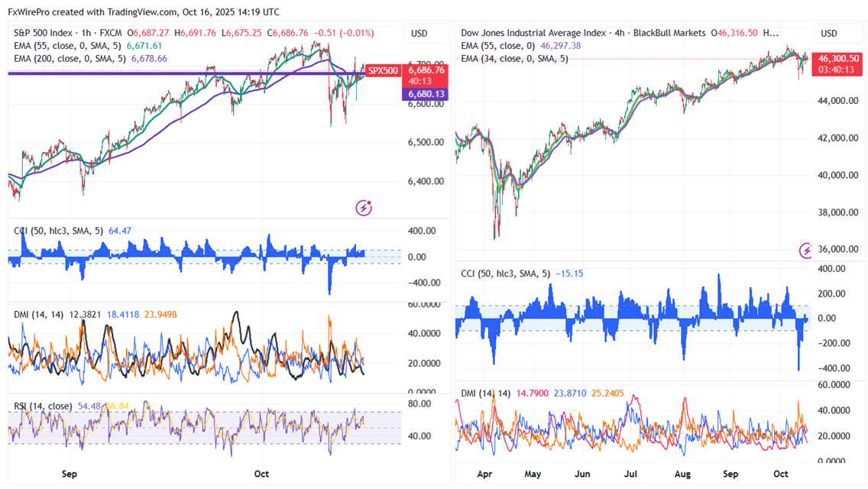Click the Oct label on S&P time axis
Screen dimensions: 868x489
[x=261, y=474]
